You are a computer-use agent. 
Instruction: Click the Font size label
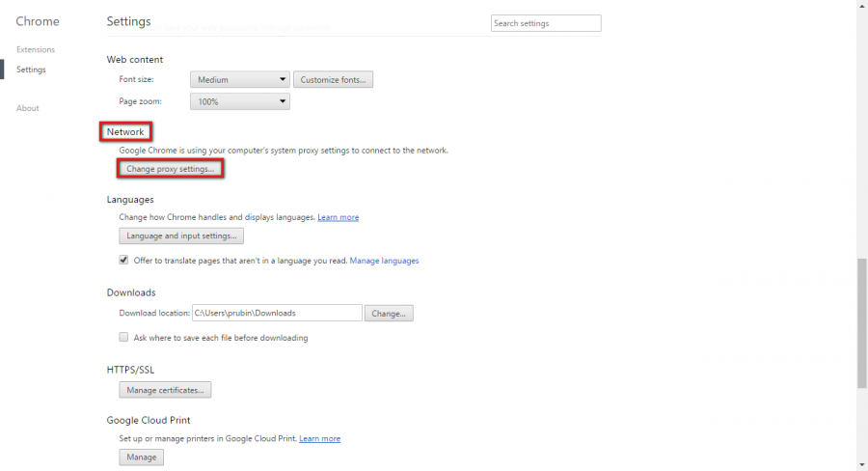pyautogui.click(x=136, y=79)
